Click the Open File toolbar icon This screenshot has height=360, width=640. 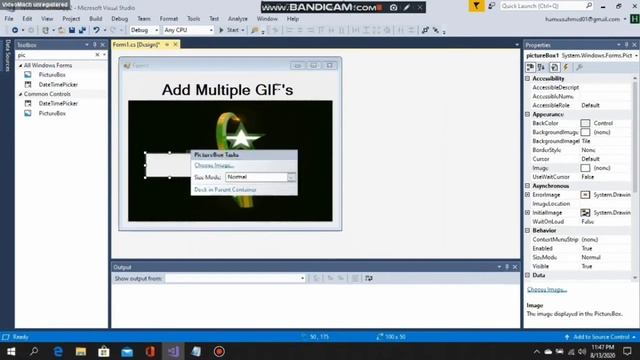[x=61, y=30]
